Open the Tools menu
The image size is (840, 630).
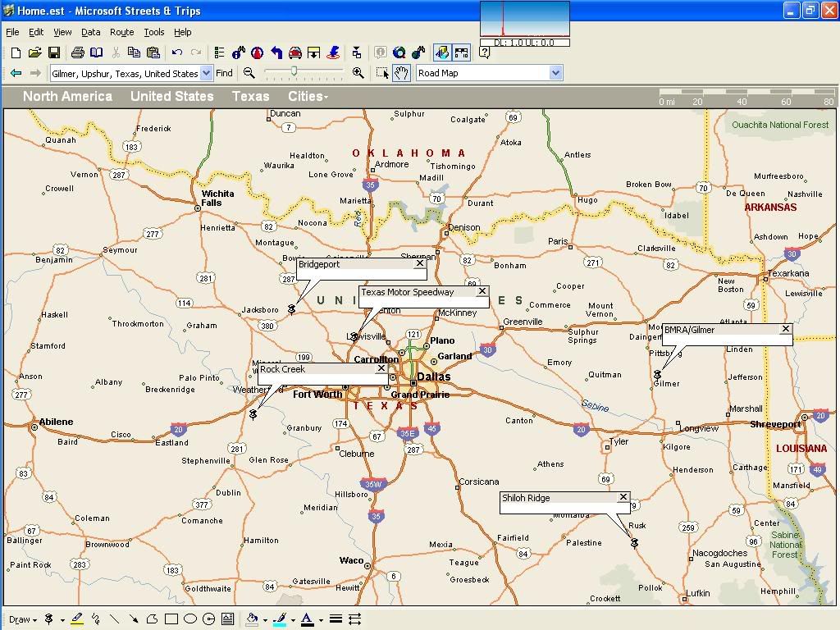pos(153,32)
